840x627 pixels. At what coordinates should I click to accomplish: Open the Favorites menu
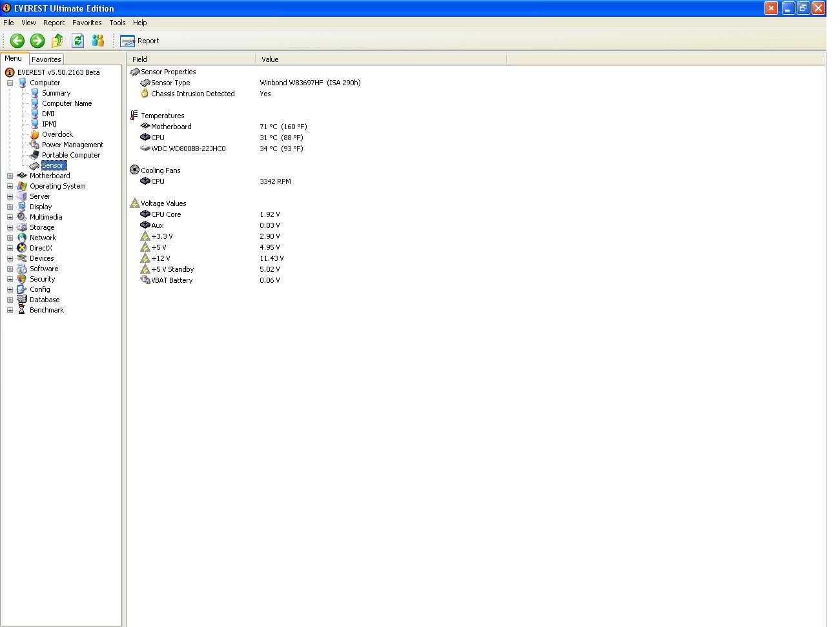[x=87, y=23]
